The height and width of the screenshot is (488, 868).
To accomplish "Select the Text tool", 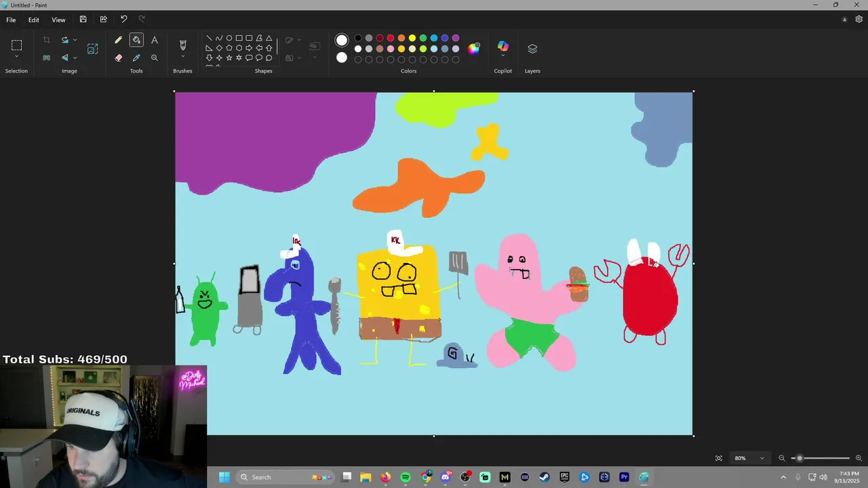I will (155, 40).
